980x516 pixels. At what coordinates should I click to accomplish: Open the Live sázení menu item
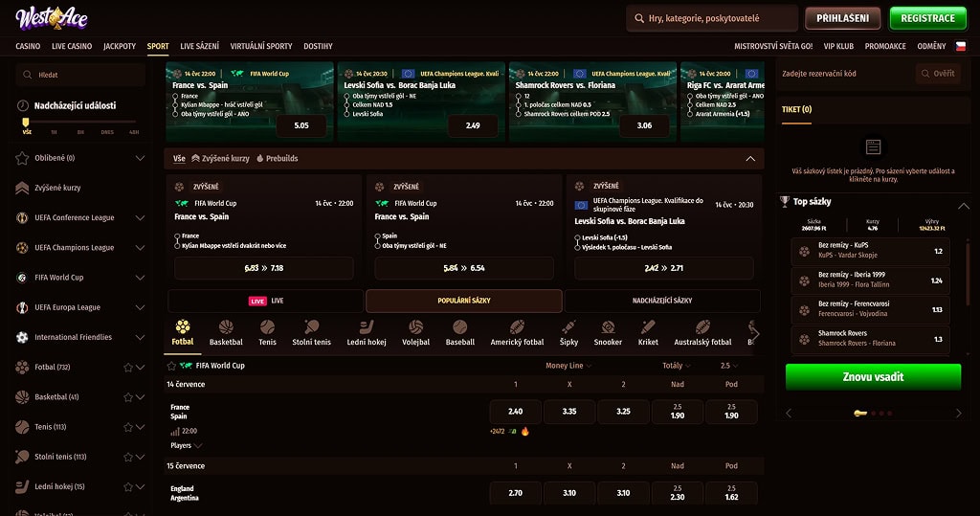[x=199, y=46]
